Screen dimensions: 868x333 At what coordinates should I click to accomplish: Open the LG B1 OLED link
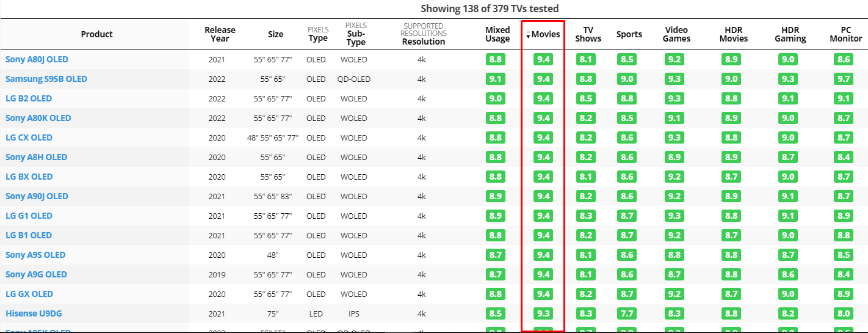point(29,235)
